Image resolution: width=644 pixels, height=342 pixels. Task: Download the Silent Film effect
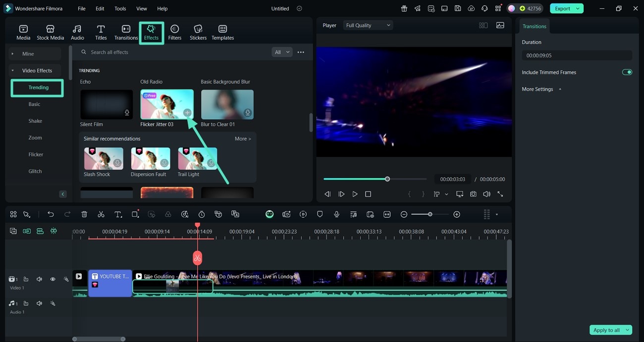tap(127, 113)
